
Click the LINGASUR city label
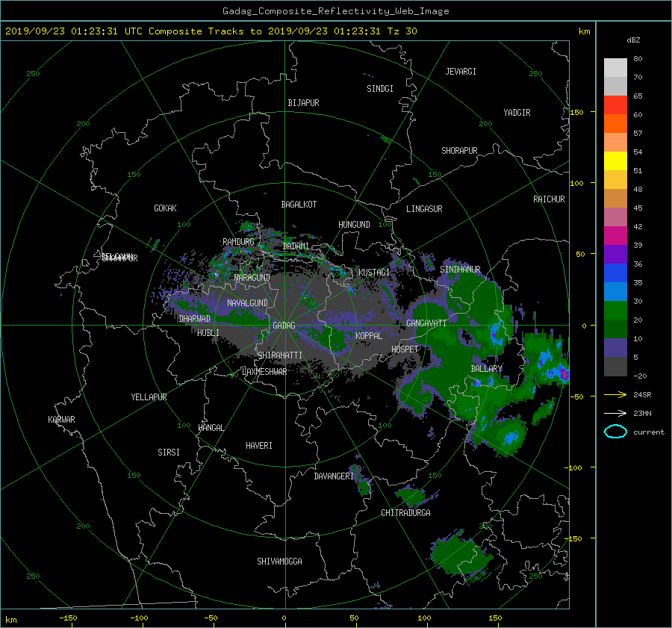424,209
